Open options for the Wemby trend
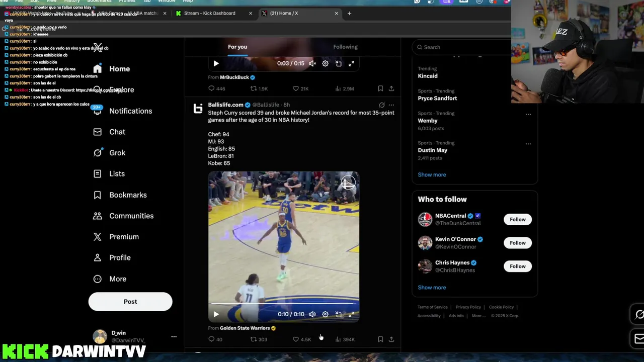 pyautogui.click(x=528, y=114)
